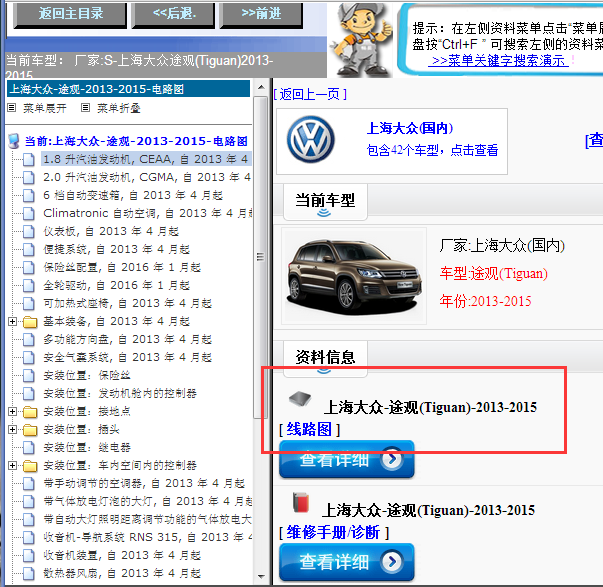Viewport: 603px width, 587px height.
Task: Open 收音机装置 document
Action: click(x=122, y=555)
